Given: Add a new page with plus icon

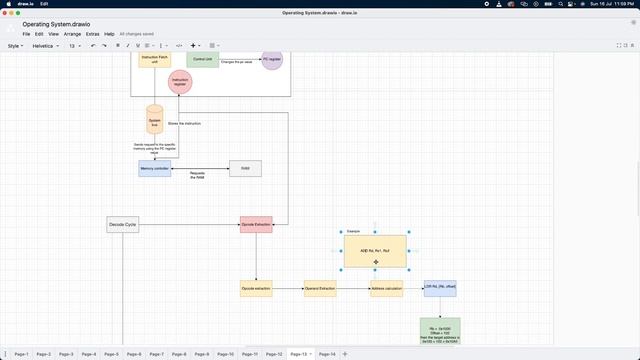Looking at the screenshot, I should tap(344, 354).
